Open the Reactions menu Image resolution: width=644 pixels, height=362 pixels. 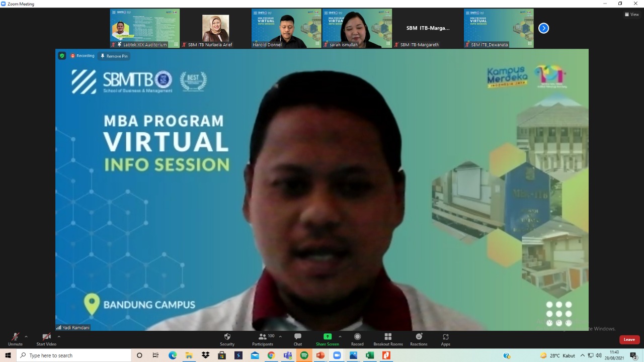(x=419, y=339)
